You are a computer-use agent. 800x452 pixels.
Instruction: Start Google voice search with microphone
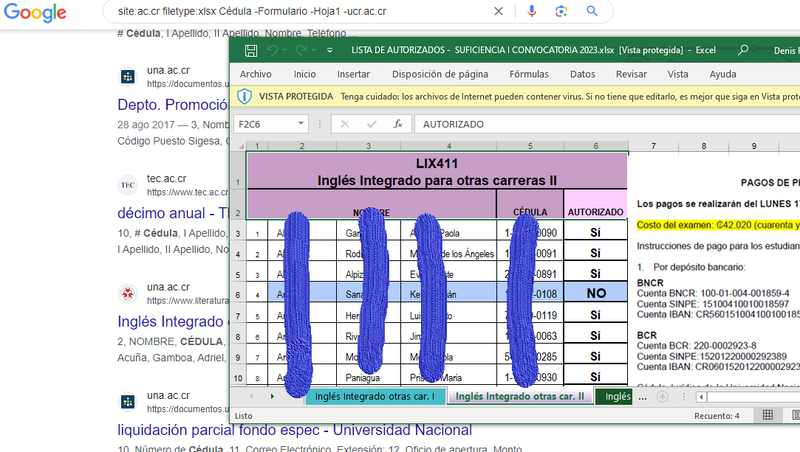point(531,11)
